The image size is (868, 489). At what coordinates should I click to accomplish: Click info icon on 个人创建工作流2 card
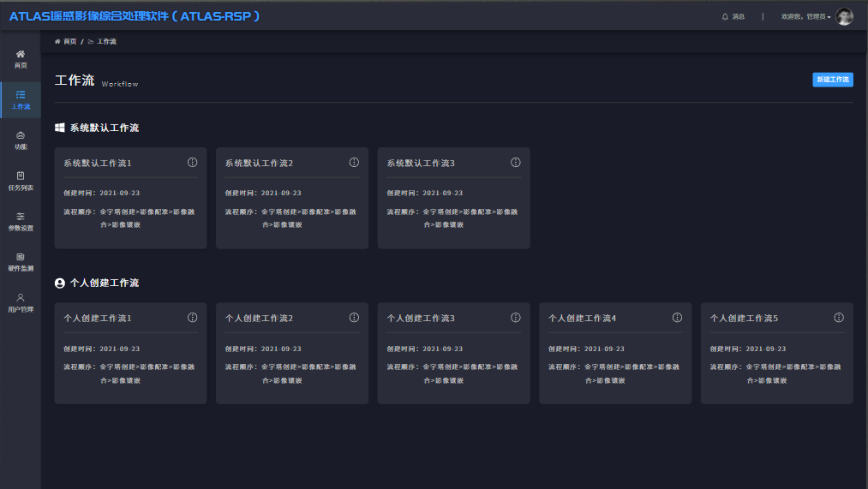354,317
